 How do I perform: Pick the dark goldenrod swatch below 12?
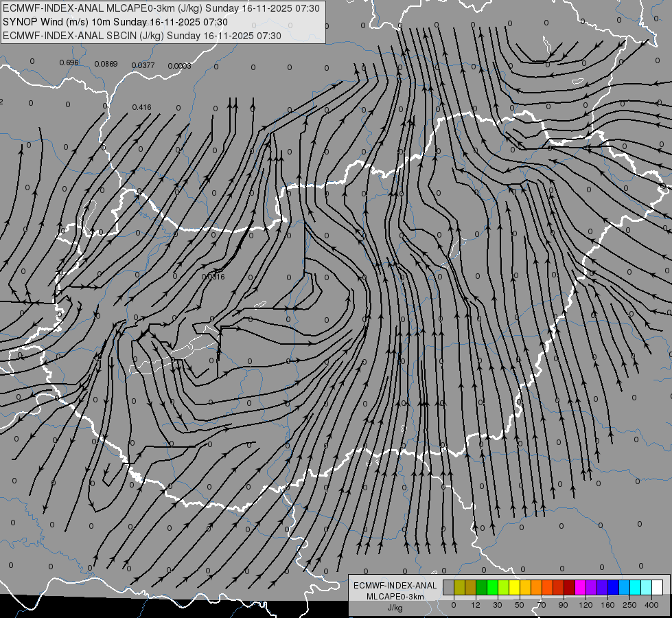(471, 587)
